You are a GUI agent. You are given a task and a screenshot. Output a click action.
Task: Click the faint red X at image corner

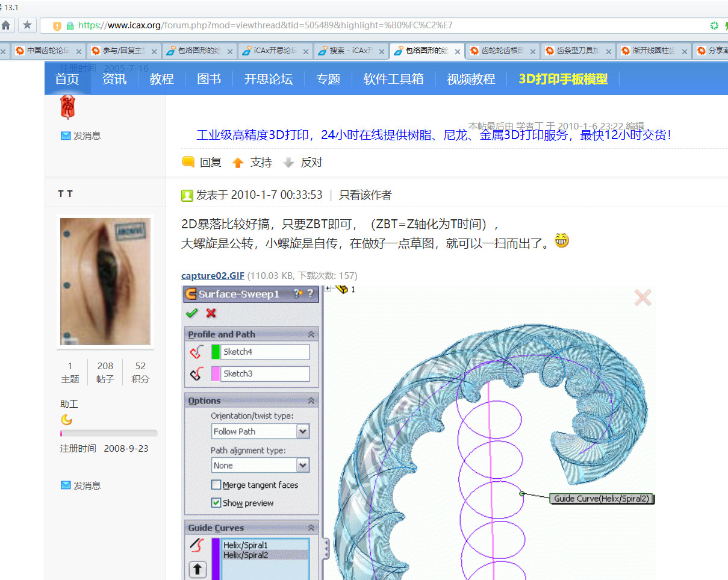point(642,298)
